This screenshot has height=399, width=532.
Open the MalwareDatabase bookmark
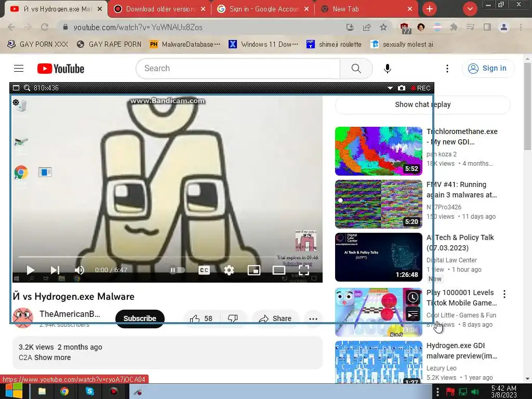pyautogui.click(x=185, y=45)
